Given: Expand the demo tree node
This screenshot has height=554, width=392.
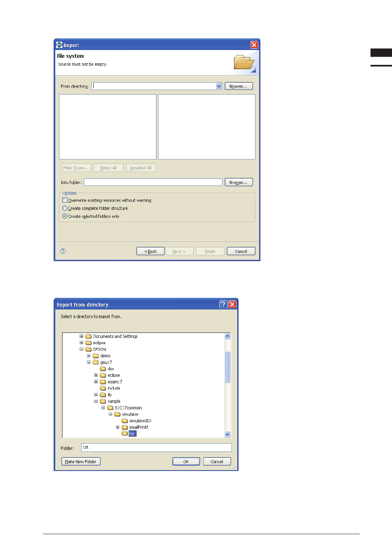Looking at the screenshot, I should [89, 356].
